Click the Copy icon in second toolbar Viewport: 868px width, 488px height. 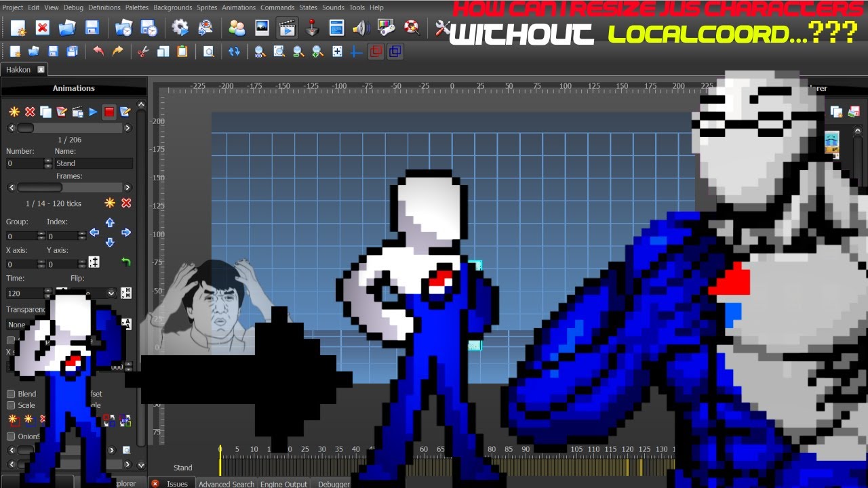[163, 52]
